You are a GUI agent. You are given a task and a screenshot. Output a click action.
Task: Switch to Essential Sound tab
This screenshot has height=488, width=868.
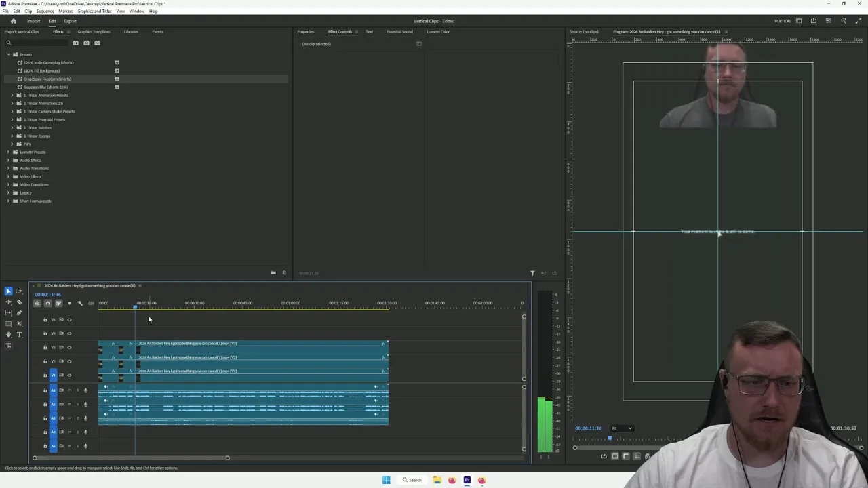pos(399,31)
